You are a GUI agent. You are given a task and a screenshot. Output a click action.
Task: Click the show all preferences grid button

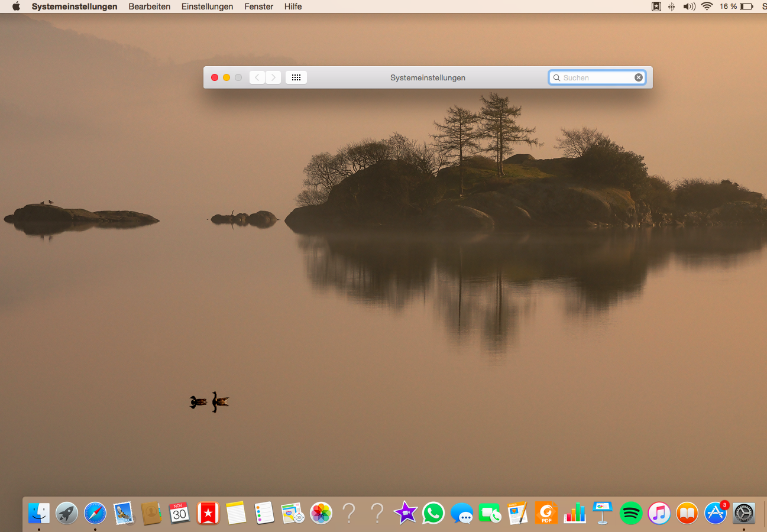click(x=296, y=77)
